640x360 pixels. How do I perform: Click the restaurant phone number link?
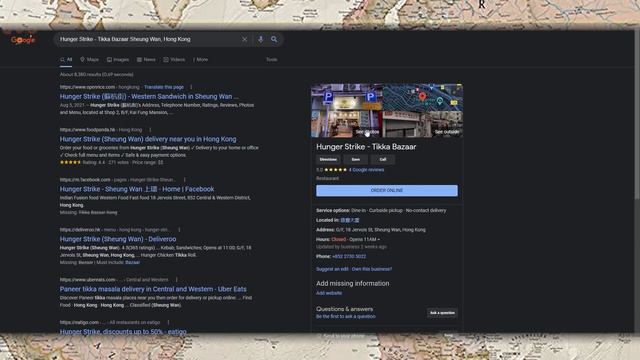[349, 257]
